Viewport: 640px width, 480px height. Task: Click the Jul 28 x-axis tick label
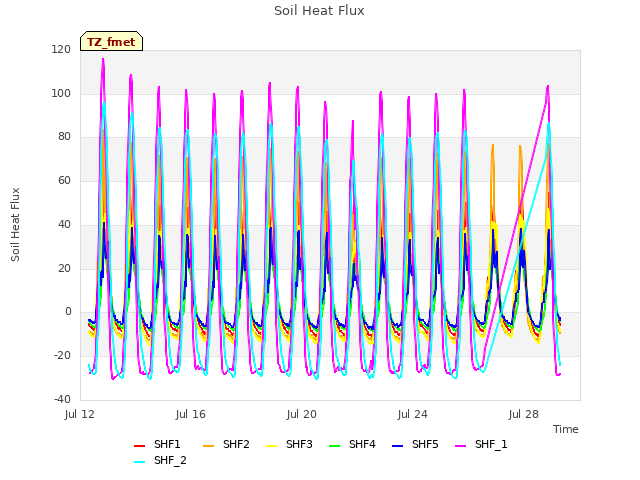tap(524, 414)
